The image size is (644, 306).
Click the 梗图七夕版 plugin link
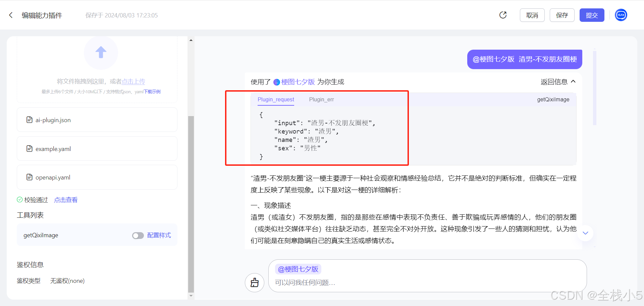tap(298, 82)
